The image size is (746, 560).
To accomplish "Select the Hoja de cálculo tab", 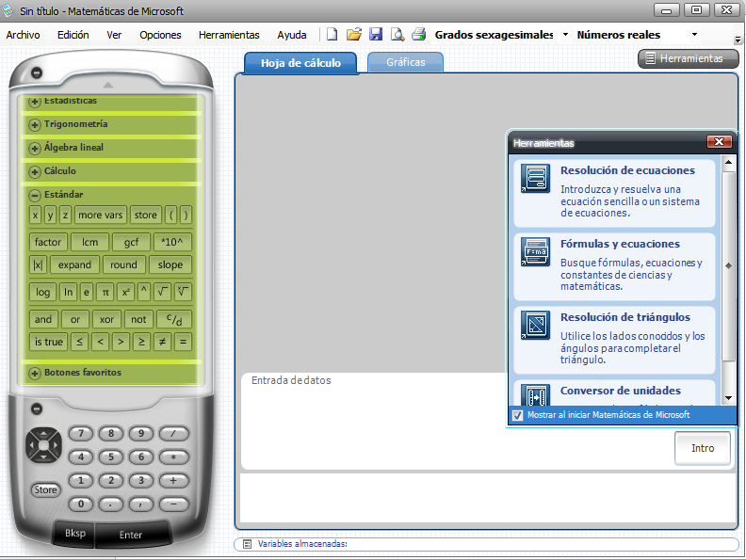I will point(300,63).
